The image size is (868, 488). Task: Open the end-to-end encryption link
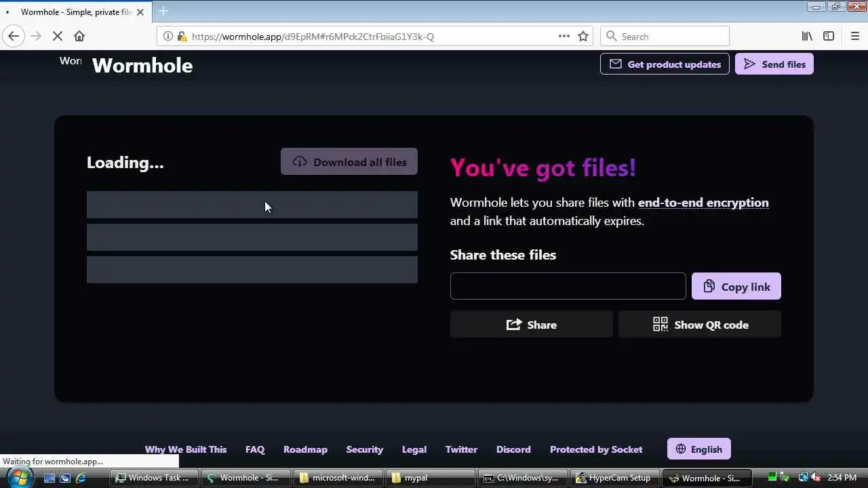(x=703, y=203)
